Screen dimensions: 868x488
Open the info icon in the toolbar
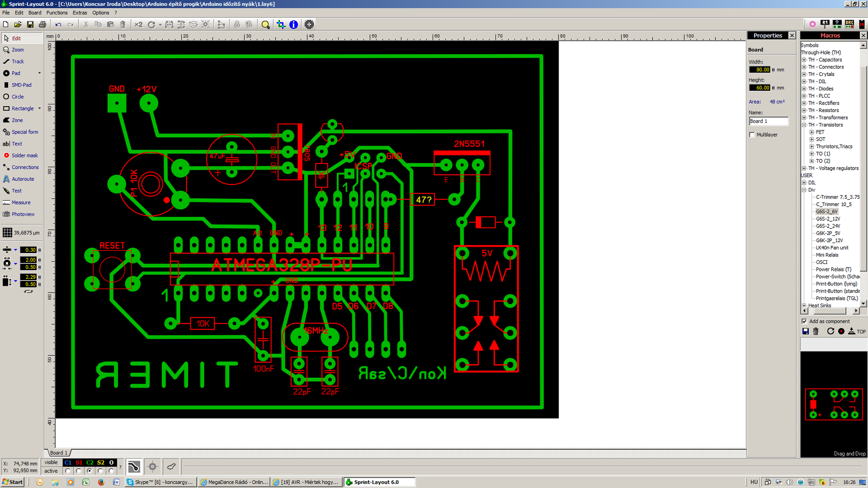coord(294,24)
